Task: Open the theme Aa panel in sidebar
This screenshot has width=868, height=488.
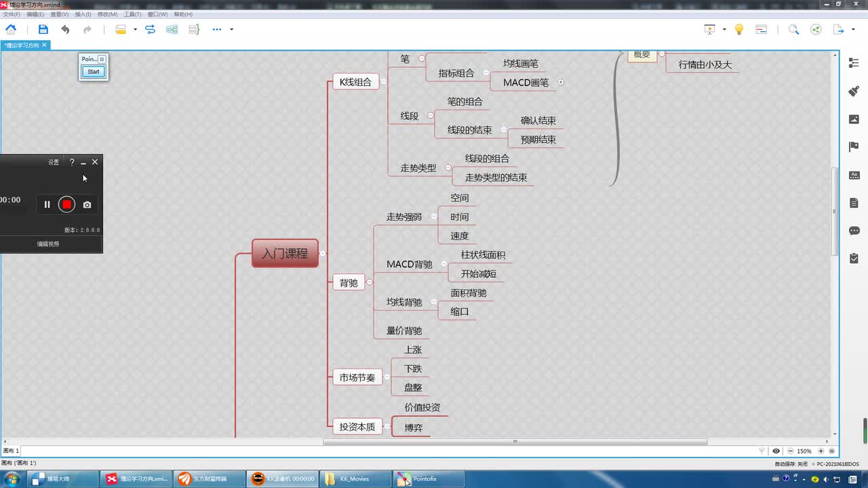Action: 854,175
